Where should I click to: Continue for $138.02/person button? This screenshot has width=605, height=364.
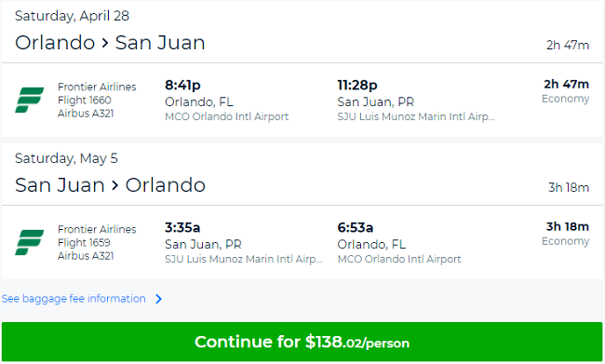[302, 342]
